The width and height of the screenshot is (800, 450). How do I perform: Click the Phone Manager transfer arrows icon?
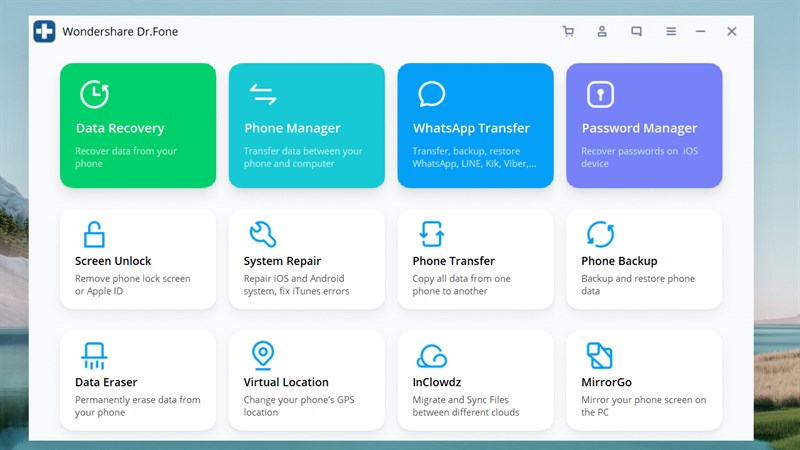pos(263,94)
